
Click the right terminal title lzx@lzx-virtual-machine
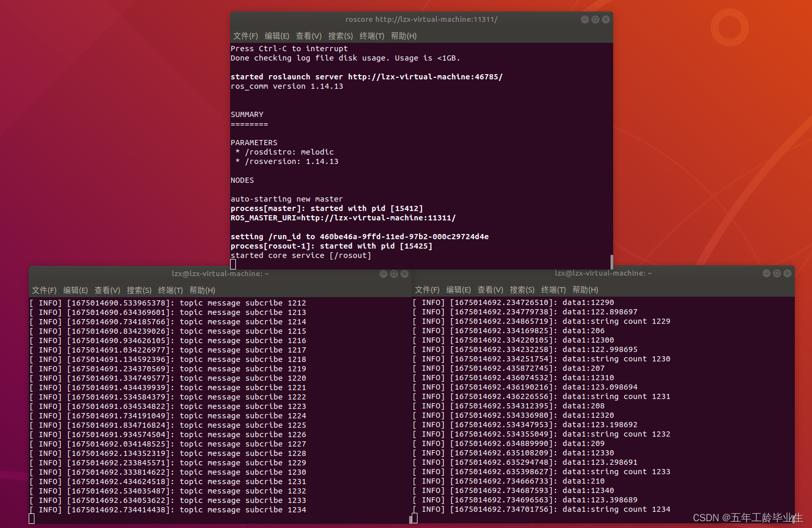pos(603,273)
